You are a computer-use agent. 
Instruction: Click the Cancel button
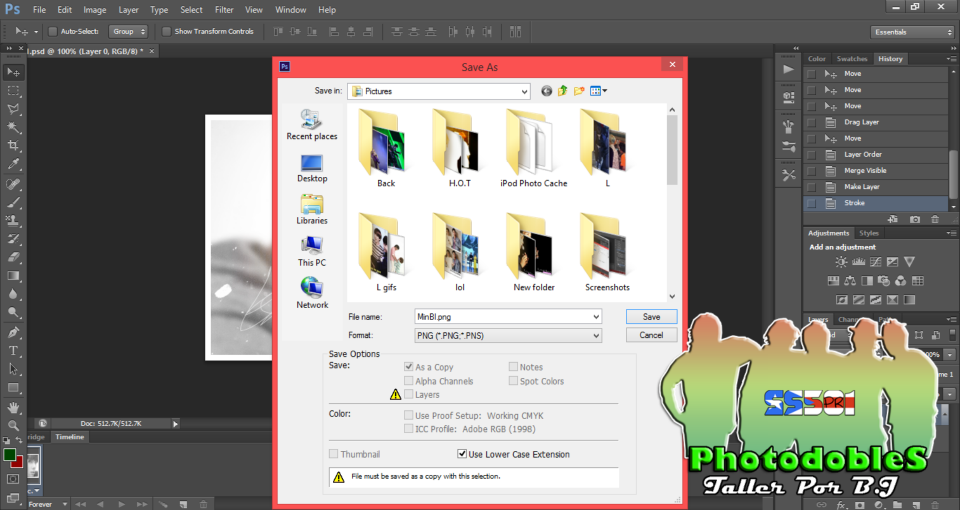(x=651, y=335)
